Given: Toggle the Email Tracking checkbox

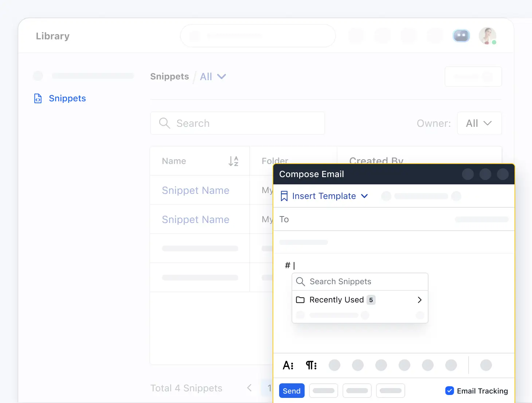Looking at the screenshot, I should [450, 391].
